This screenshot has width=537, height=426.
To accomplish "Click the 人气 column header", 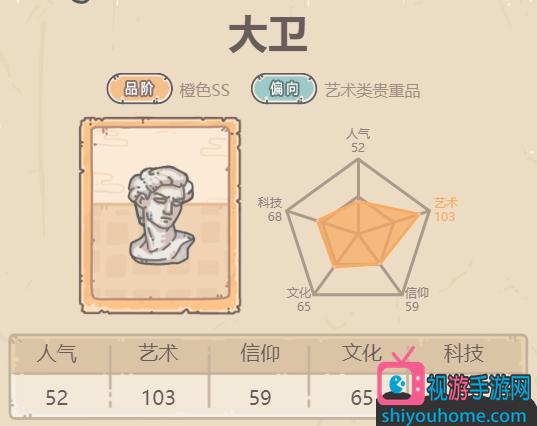I will pos(57,353).
